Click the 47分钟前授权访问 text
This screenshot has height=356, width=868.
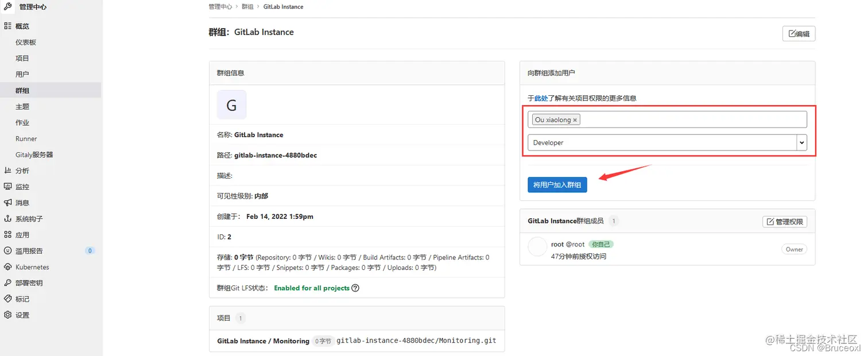[579, 256]
